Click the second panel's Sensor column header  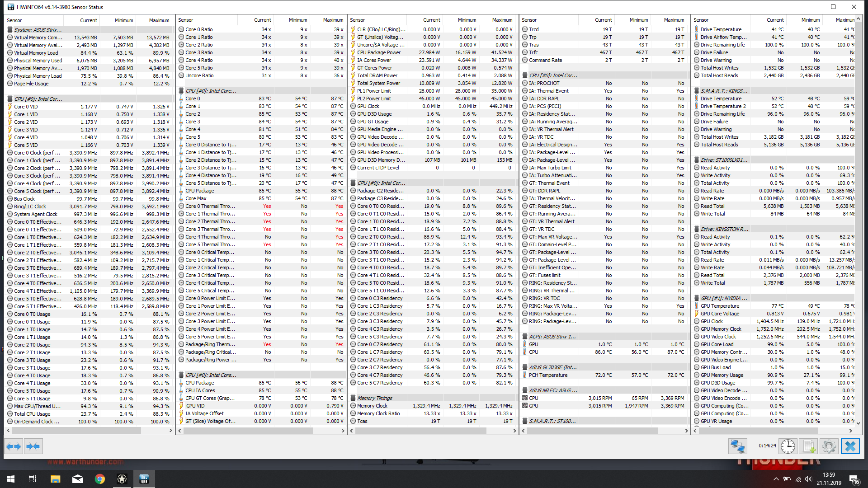tap(206, 20)
